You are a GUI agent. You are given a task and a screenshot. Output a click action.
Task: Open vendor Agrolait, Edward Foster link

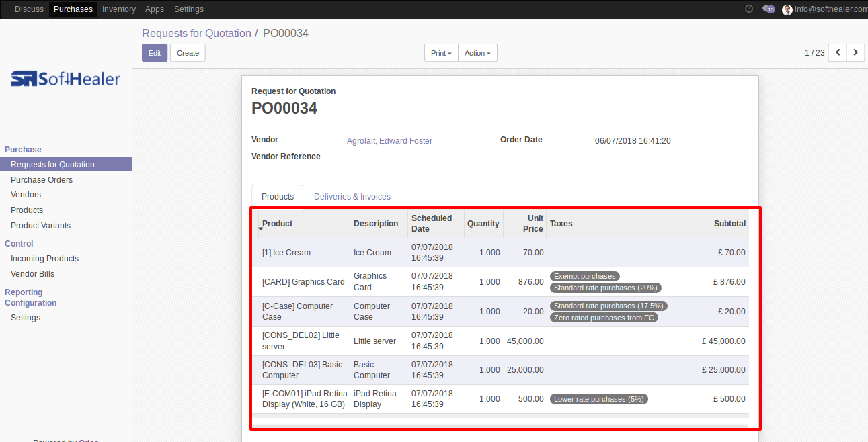[x=389, y=141]
